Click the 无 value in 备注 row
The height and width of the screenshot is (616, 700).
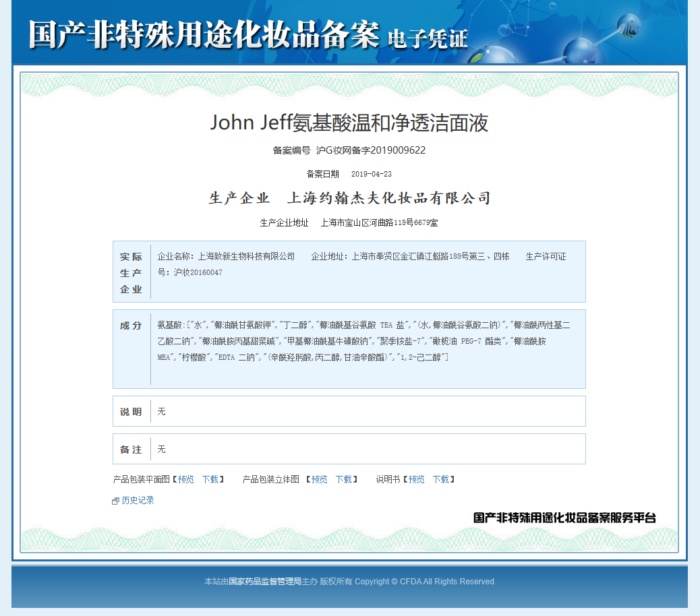[x=162, y=449]
